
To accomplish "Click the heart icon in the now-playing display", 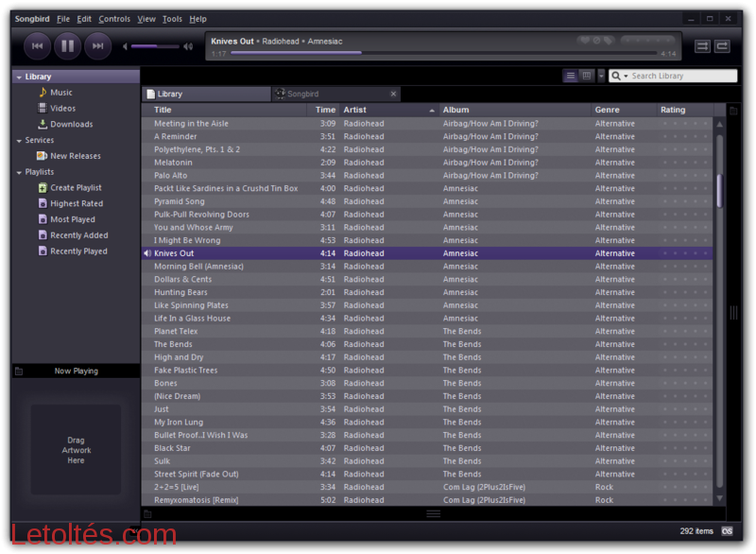I will [x=585, y=41].
